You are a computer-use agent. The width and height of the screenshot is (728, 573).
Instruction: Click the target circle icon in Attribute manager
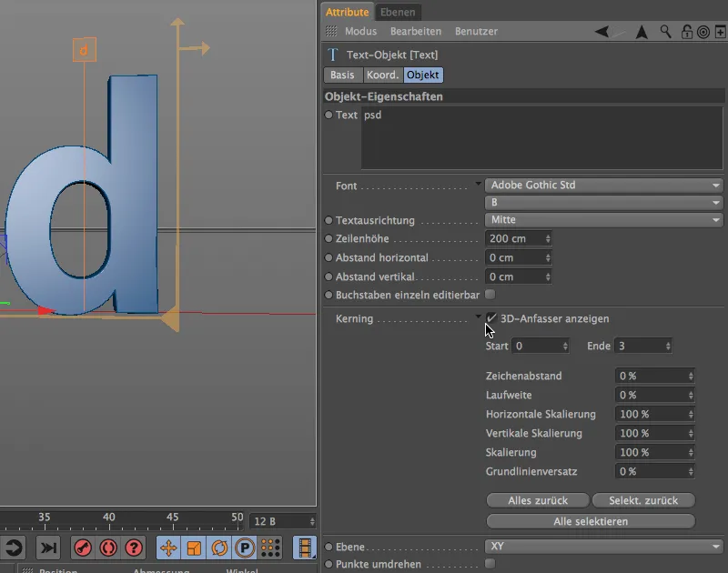click(x=703, y=32)
